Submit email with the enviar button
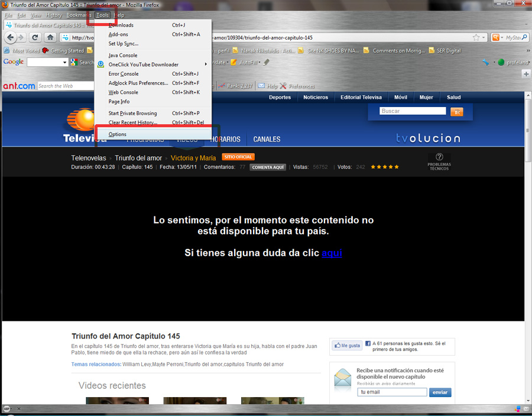Screen dimensions: 532x416 (440, 392)
